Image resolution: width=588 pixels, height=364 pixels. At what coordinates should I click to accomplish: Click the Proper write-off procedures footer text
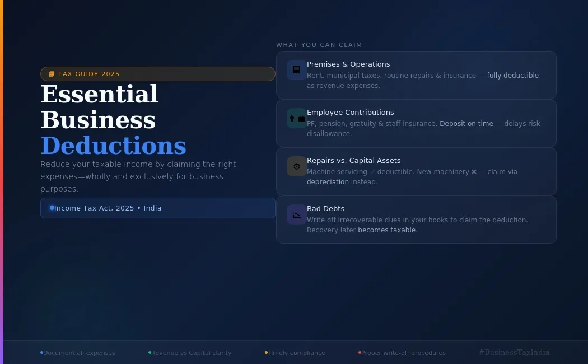click(403, 353)
